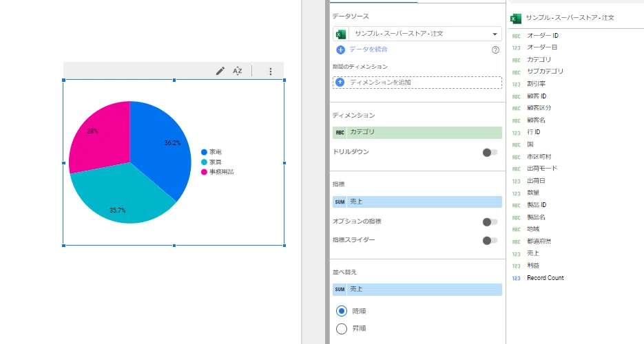
Task: Click the 家具 teal legend dot
Action: click(204, 162)
